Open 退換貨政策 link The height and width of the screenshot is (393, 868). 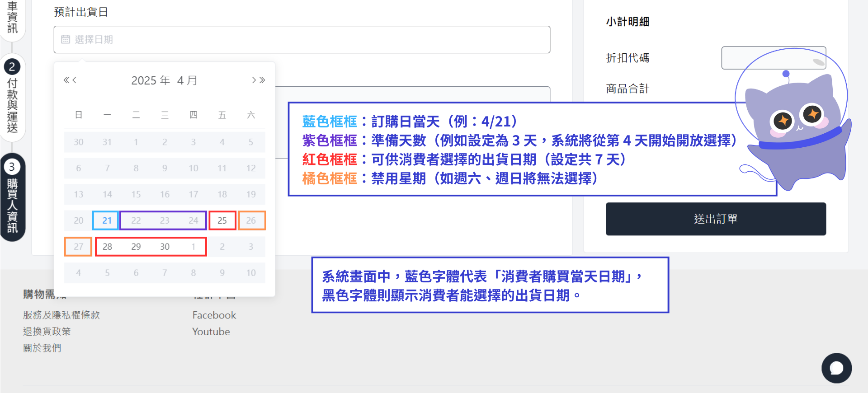(x=47, y=332)
